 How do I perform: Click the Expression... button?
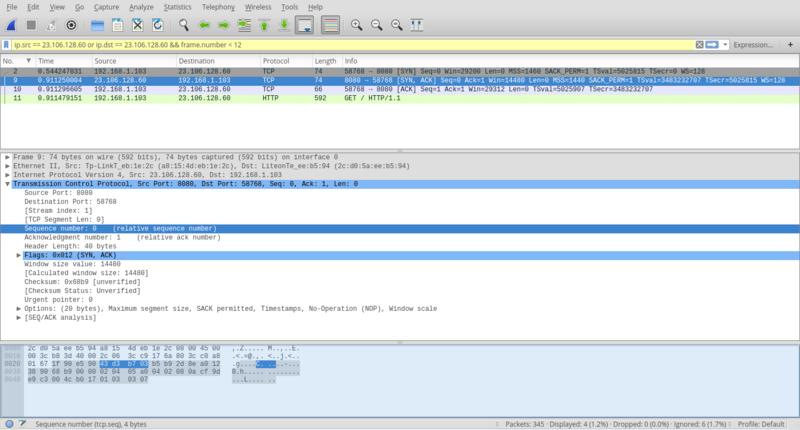coord(762,45)
